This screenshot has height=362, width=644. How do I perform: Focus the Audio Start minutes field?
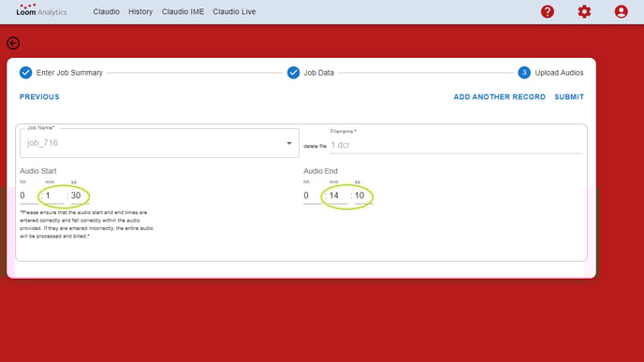tap(54, 195)
